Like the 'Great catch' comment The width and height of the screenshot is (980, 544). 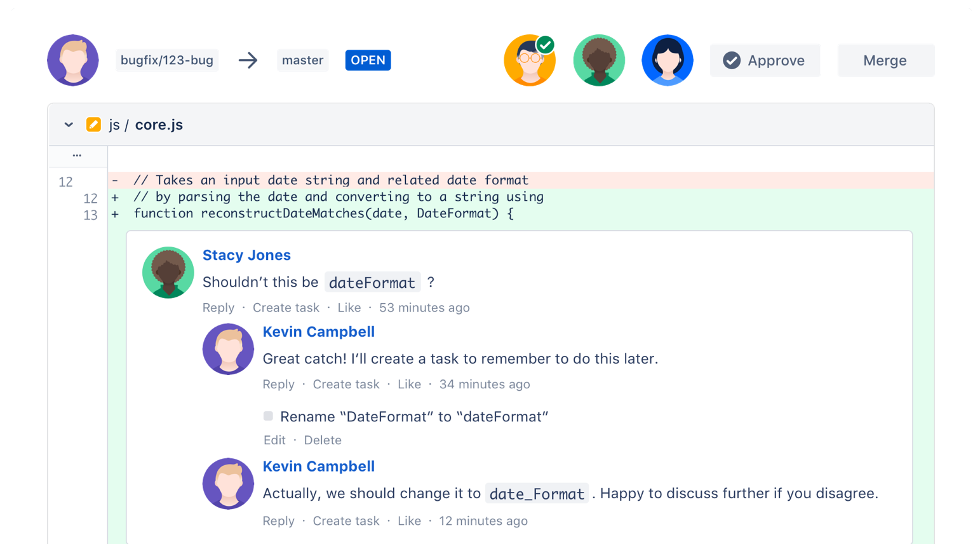(x=410, y=384)
